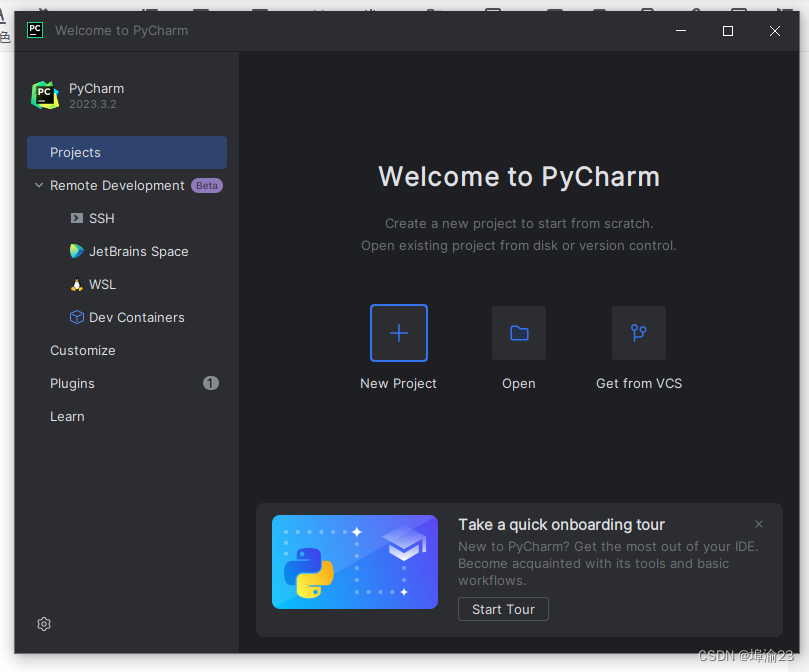
Task: Dismiss the onboarding tour banner
Action: (758, 524)
